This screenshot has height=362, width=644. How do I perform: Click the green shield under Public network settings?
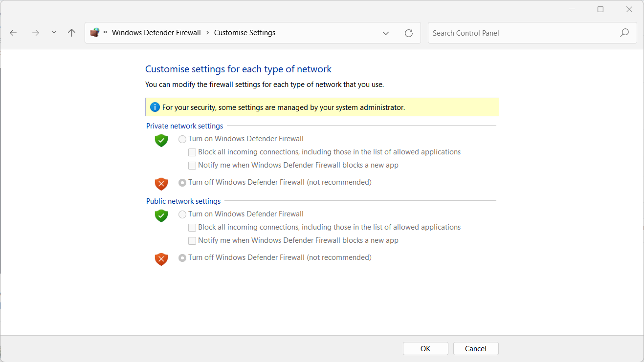pos(161,215)
